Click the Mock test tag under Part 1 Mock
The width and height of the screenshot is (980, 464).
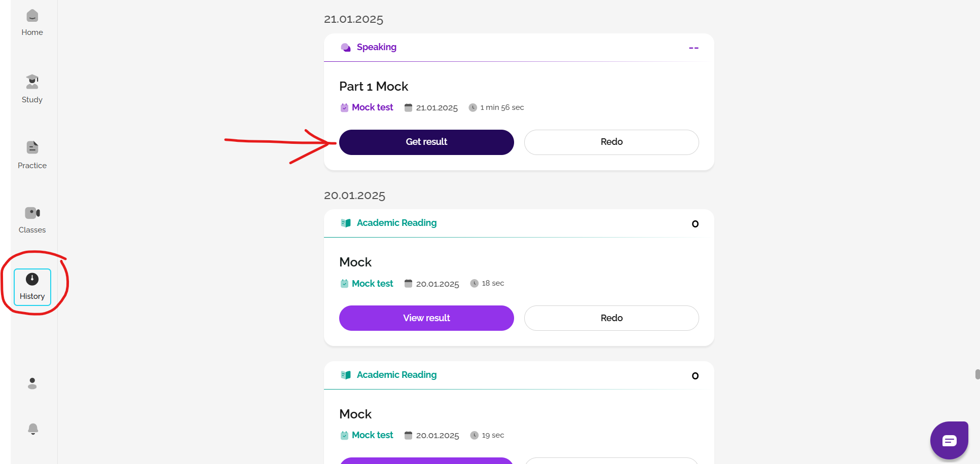tap(372, 107)
